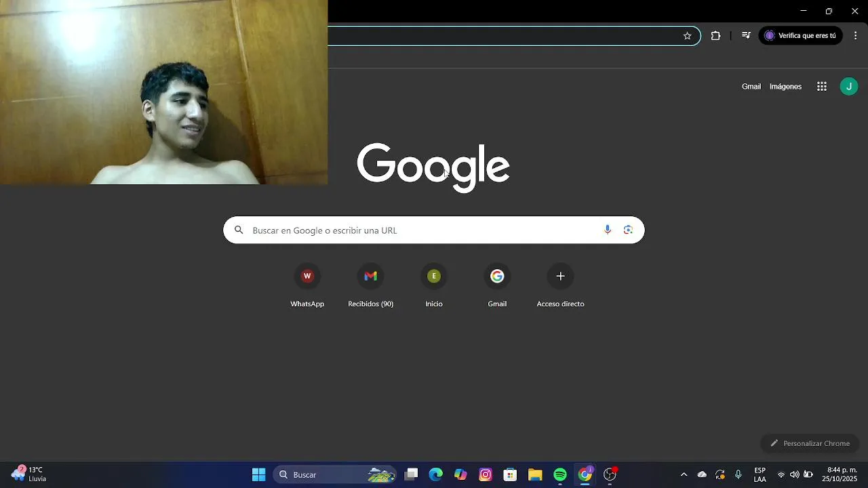The width and height of the screenshot is (868, 488).
Task: Open the Recibidos (90) Gmail shortcut
Action: pos(370,286)
